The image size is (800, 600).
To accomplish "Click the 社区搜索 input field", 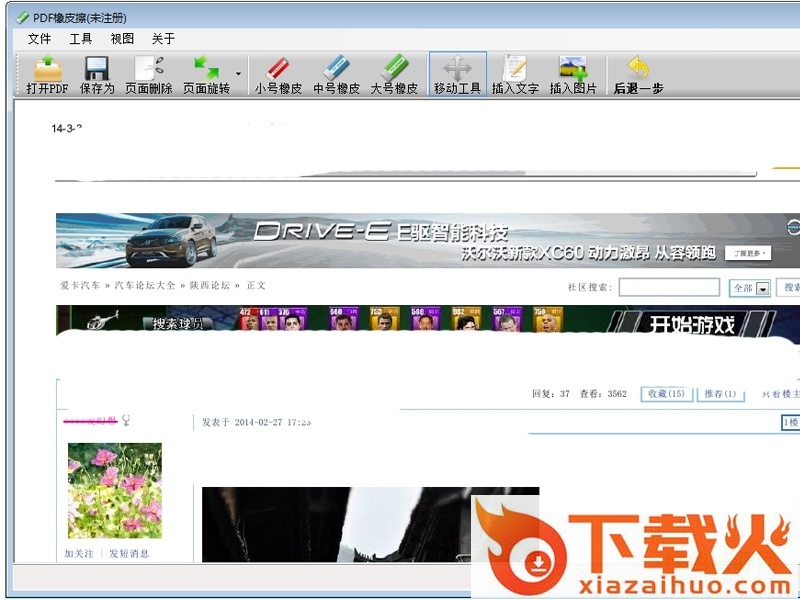I will point(669,287).
